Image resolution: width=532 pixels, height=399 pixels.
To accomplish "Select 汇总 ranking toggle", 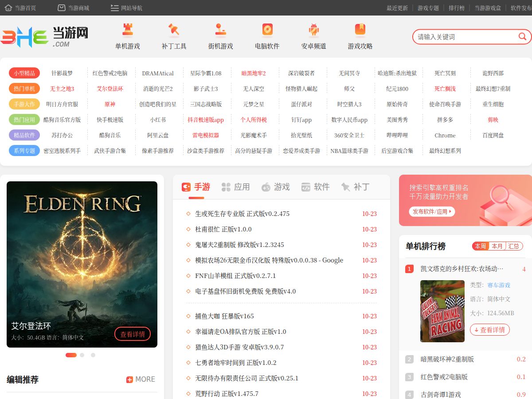I will tap(514, 246).
